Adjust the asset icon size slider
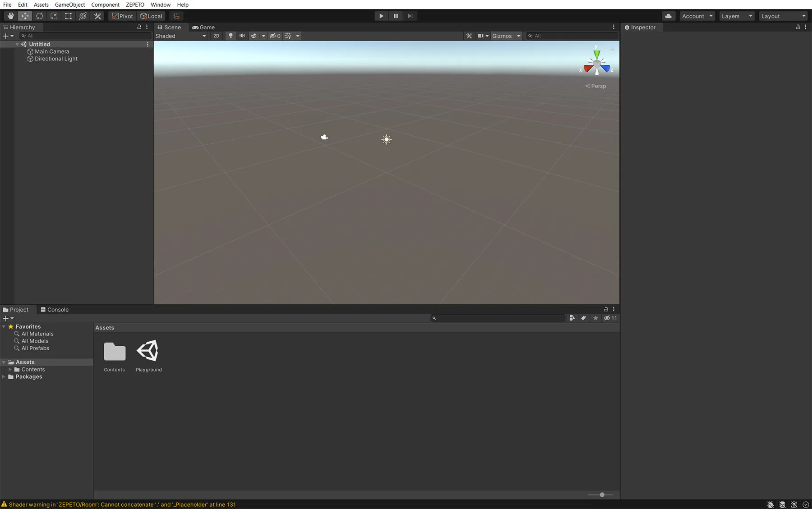The image size is (812, 509). (x=602, y=495)
